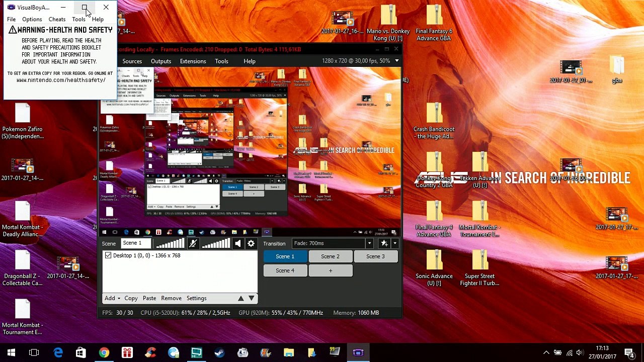Open Google Chrome from the taskbar
The width and height of the screenshot is (644, 362).
(104, 352)
